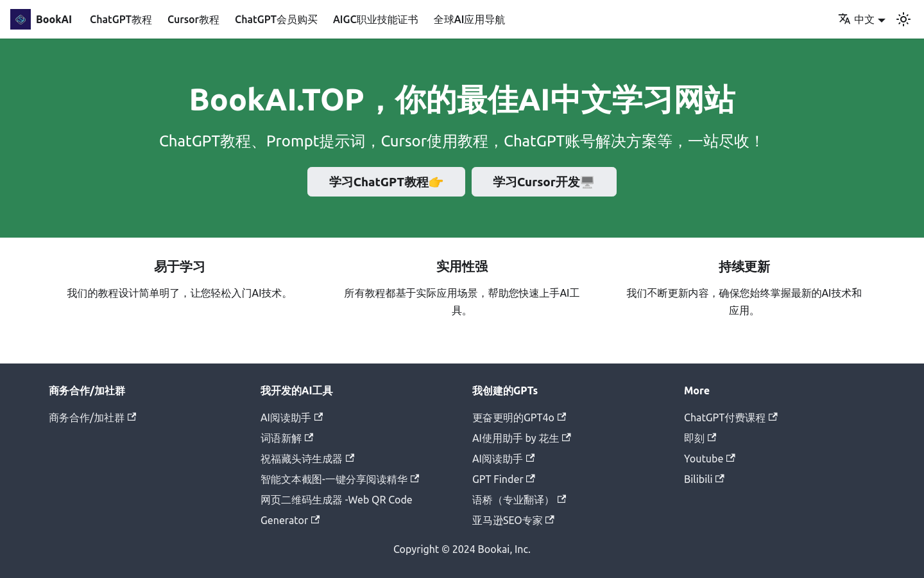Open the Cursor教程 nav item

coord(193,19)
